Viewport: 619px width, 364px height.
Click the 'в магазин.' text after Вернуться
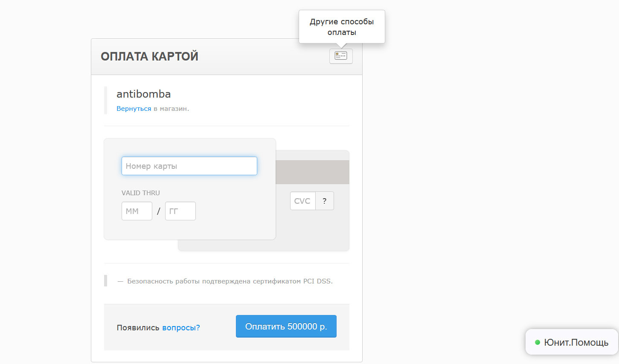(171, 109)
